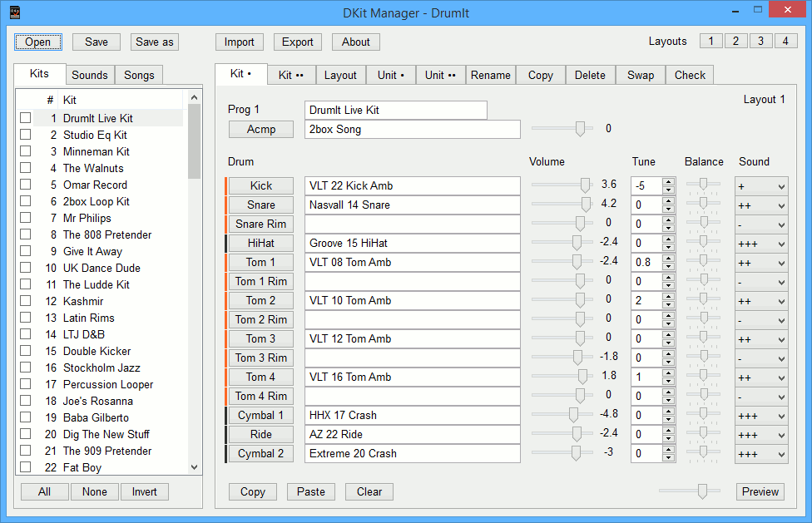Increase the Tom 4 tune value with up arrow
Image resolution: width=812 pixels, height=523 pixels.
669,373
